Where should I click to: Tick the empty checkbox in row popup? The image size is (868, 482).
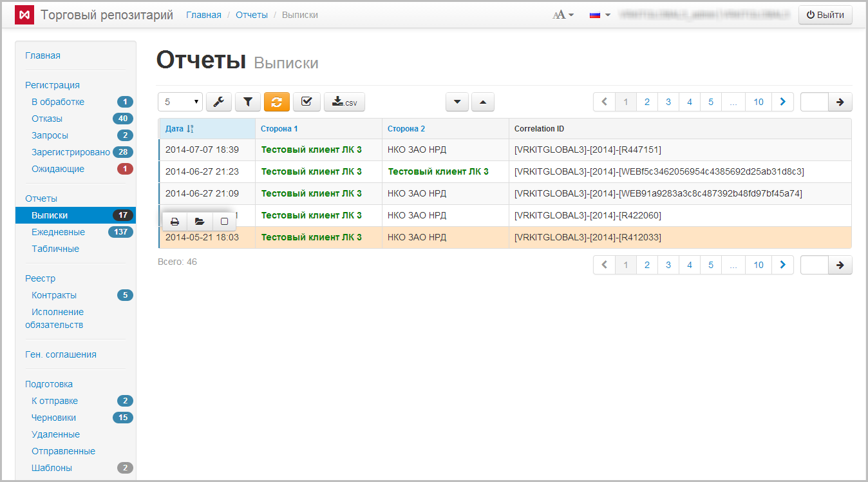[224, 222]
